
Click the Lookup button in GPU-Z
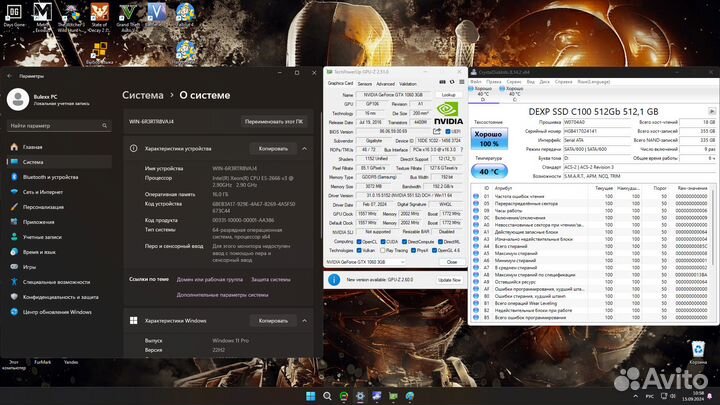click(449, 94)
